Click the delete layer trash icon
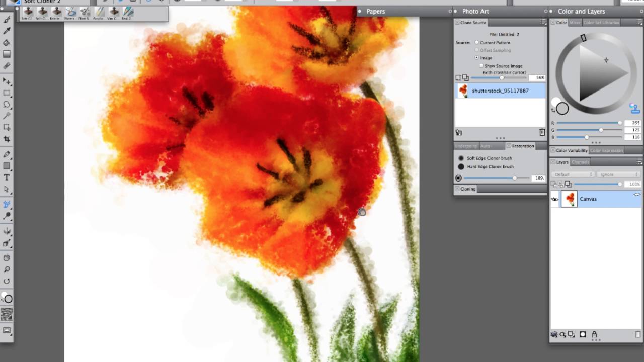The width and height of the screenshot is (644, 362). pos(638,334)
